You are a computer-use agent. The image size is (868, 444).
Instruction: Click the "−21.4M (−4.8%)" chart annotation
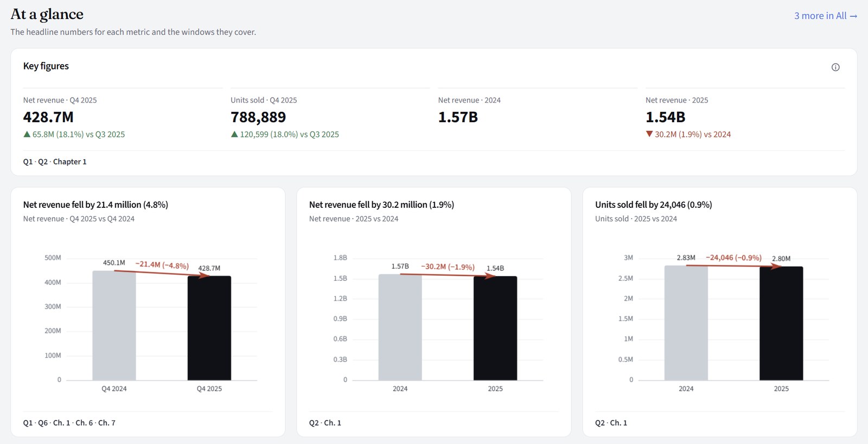(x=162, y=265)
